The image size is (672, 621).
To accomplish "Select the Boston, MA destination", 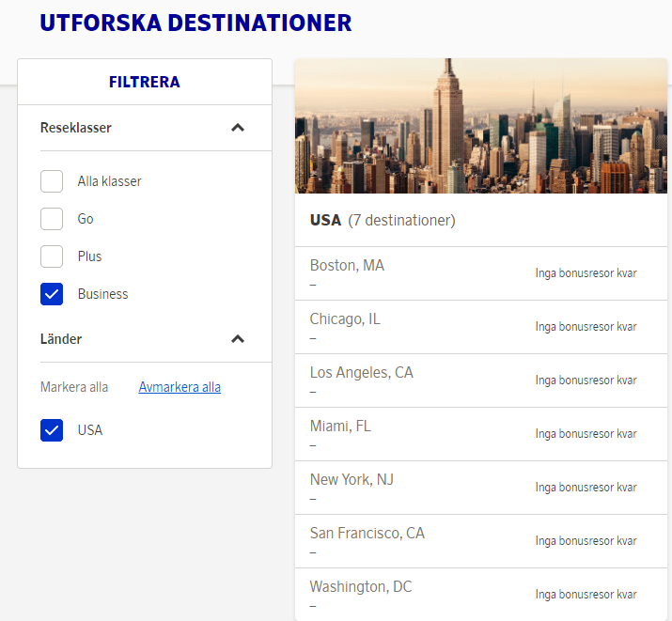I will coord(347,266).
